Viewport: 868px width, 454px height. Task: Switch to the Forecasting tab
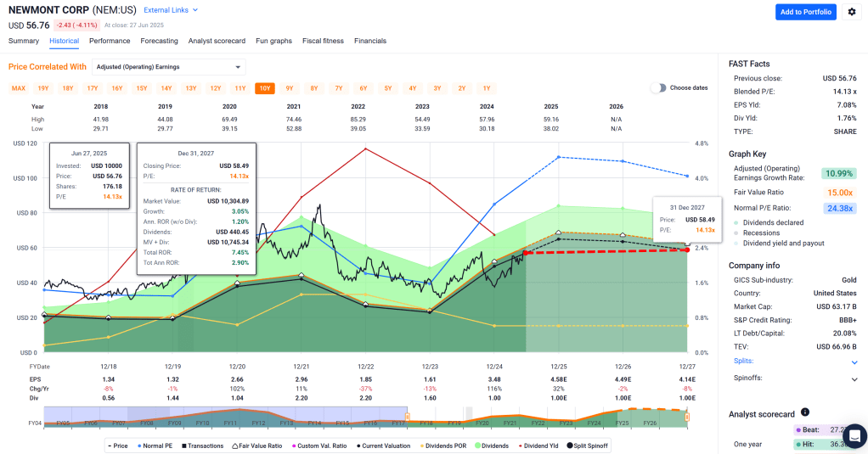click(x=159, y=41)
